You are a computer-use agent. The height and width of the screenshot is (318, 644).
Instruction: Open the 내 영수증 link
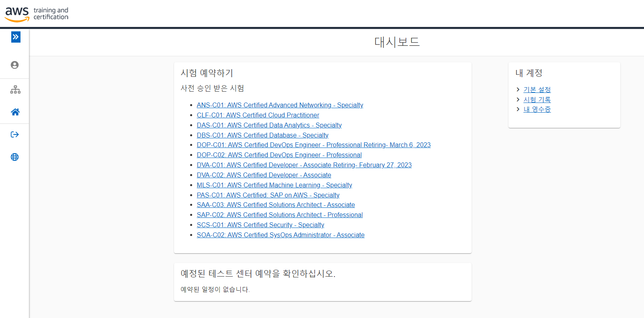537,109
